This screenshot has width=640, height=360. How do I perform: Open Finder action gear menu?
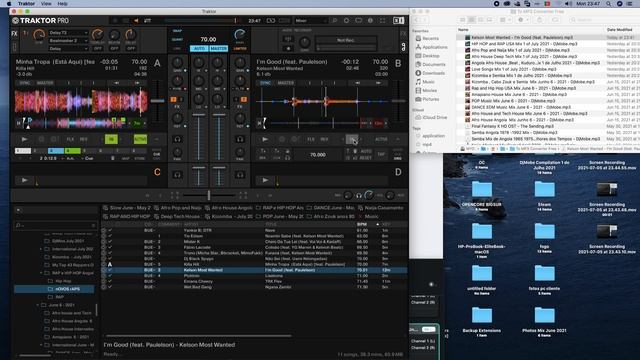[522, 20]
